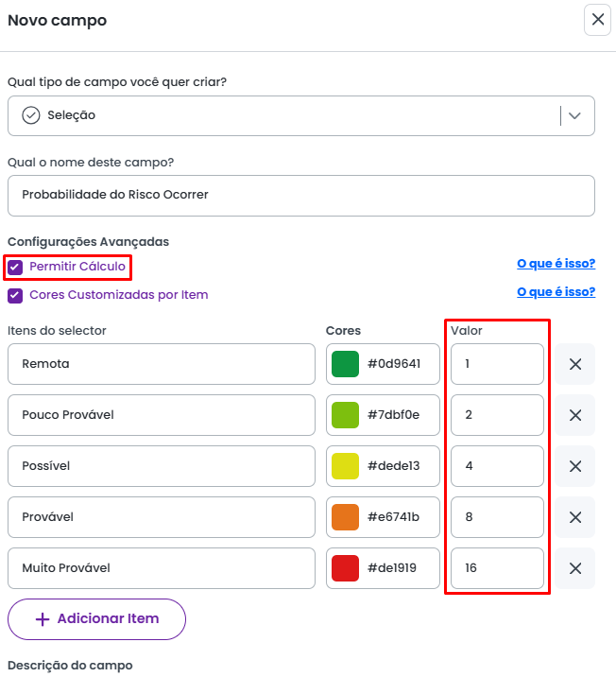
Task: Open O que é isso for Permitir Cálculo
Action: (x=556, y=264)
